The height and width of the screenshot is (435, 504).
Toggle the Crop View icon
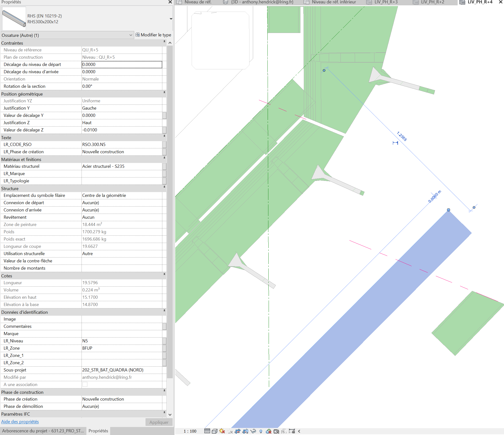tap(238, 431)
